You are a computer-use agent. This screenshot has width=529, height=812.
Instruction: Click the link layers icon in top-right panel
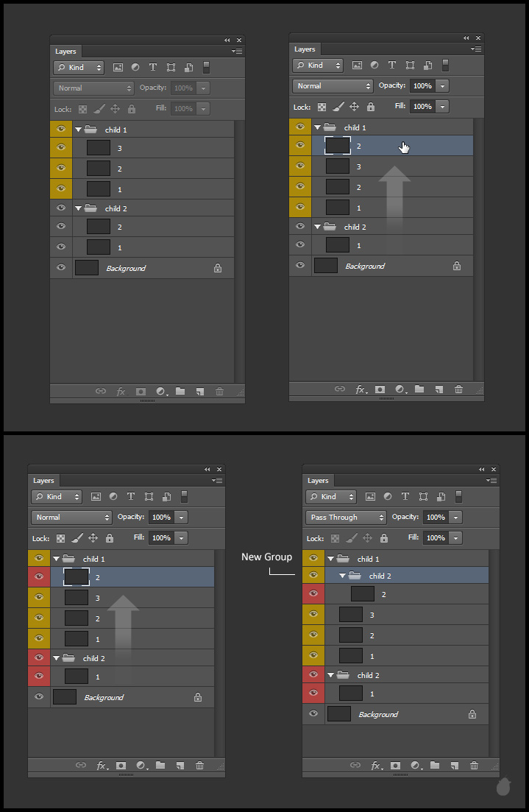coord(339,389)
